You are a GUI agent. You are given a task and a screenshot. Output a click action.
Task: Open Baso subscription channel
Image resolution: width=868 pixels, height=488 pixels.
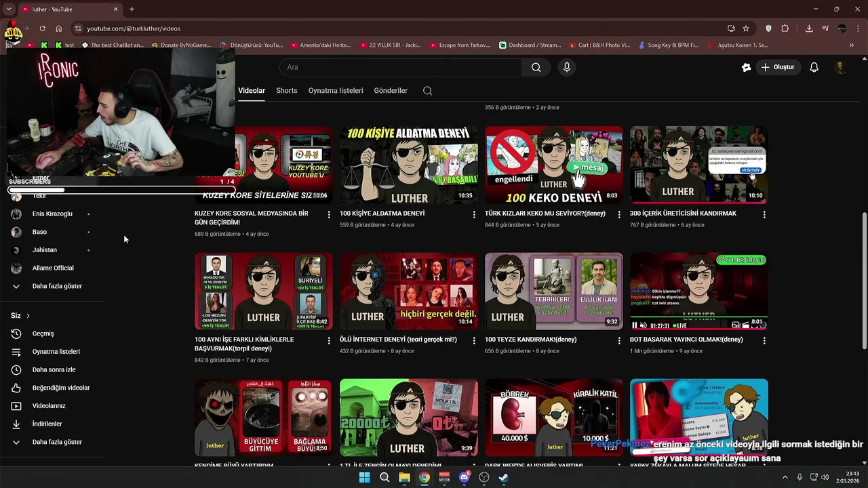[39, 232]
